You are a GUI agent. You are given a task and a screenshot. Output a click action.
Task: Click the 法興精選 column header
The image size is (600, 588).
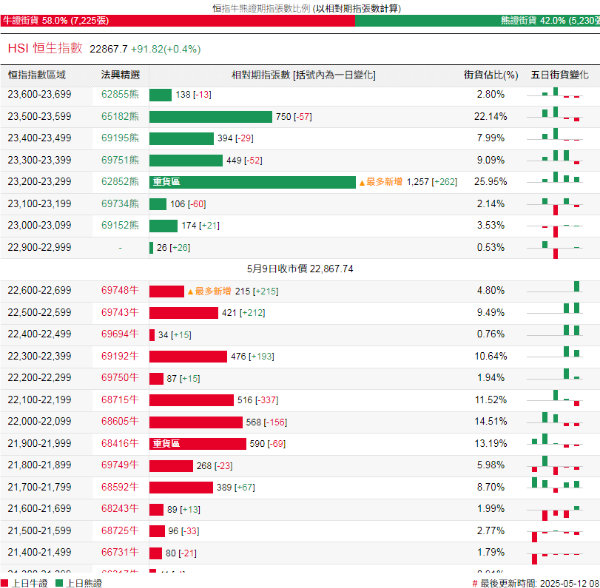120,75
